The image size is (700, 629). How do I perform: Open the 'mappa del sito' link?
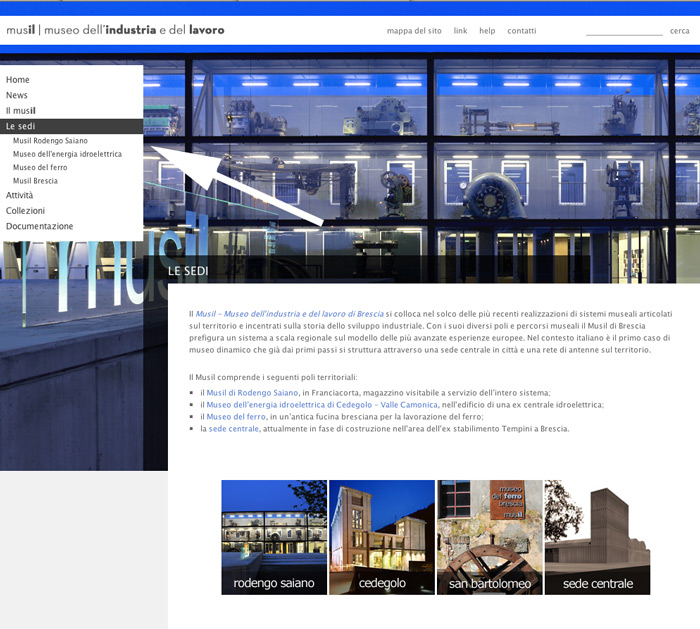click(x=414, y=31)
